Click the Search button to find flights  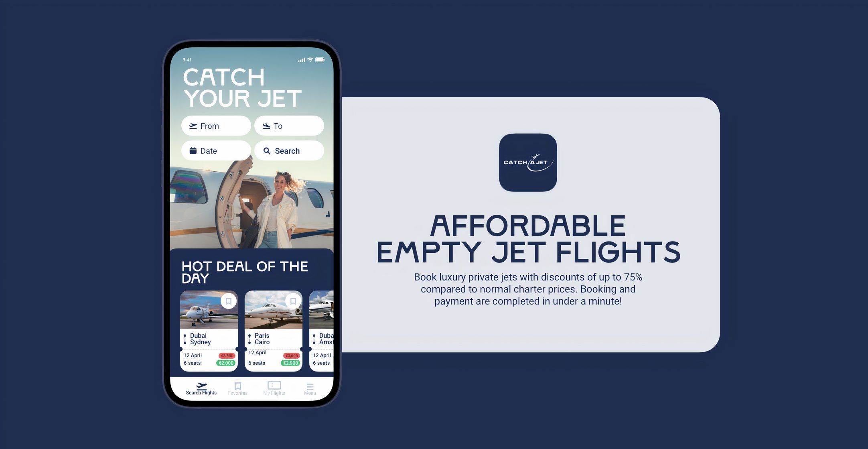pyautogui.click(x=288, y=150)
